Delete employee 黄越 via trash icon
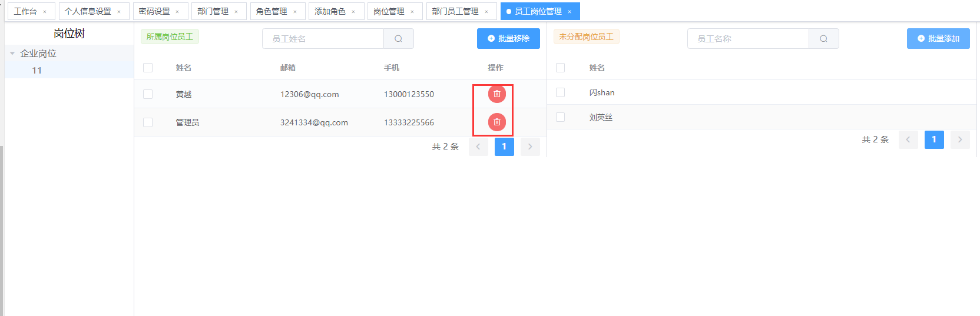Image resolution: width=980 pixels, height=316 pixels. (497, 94)
